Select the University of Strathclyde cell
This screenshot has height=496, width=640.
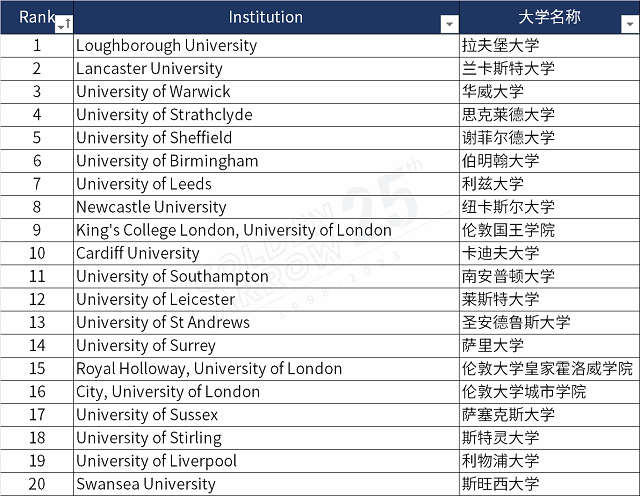[266, 115]
